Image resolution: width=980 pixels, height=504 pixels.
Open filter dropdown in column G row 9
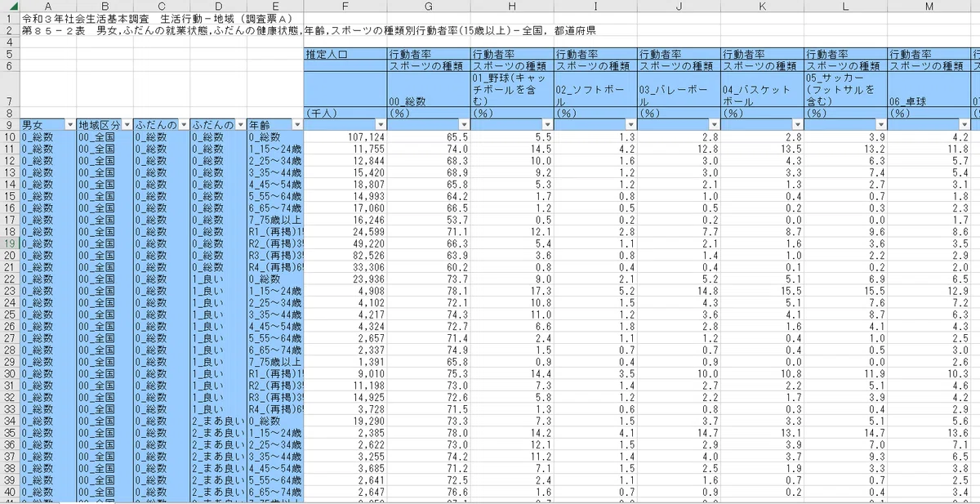tap(463, 125)
